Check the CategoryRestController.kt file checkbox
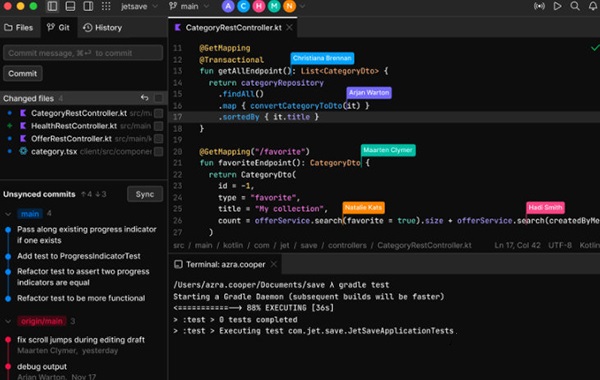The height and width of the screenshot is (380, 600). pyautogui.click(x=158, y=113)
